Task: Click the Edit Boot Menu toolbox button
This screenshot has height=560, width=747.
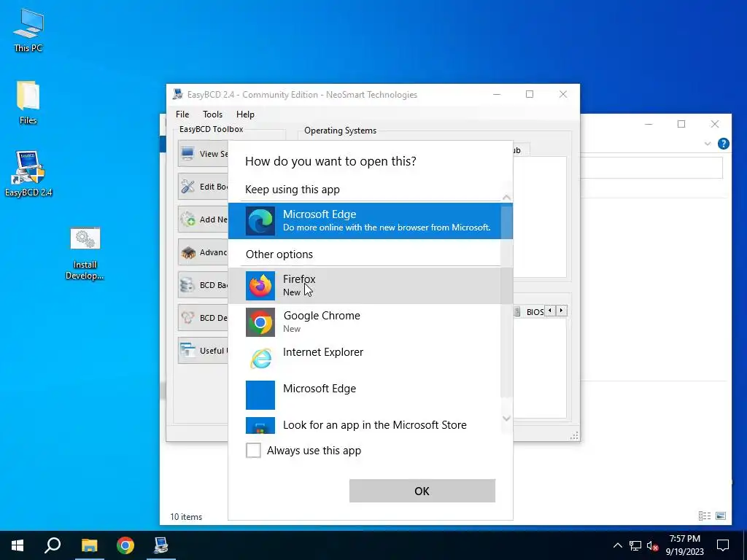Action: tap(204, 186)
